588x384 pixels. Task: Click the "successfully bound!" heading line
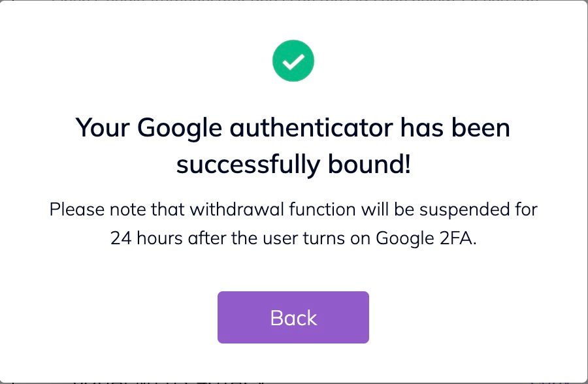(x=293, y=164)
